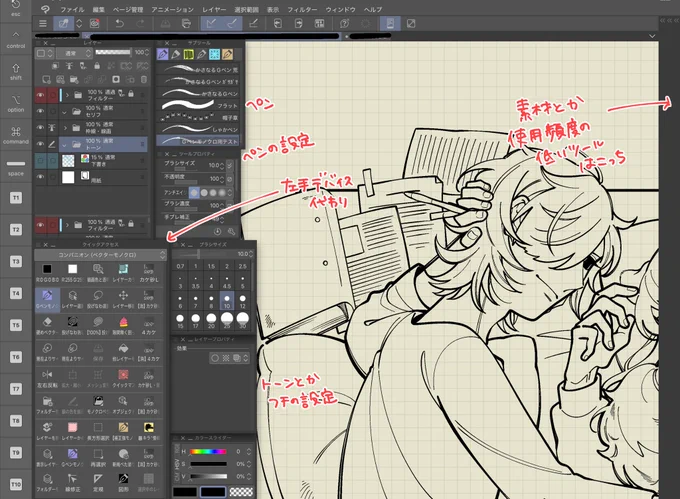Screen dimensions: 680x499
Task: Click the tool property wrench icon
Action: tap(231, 232)
